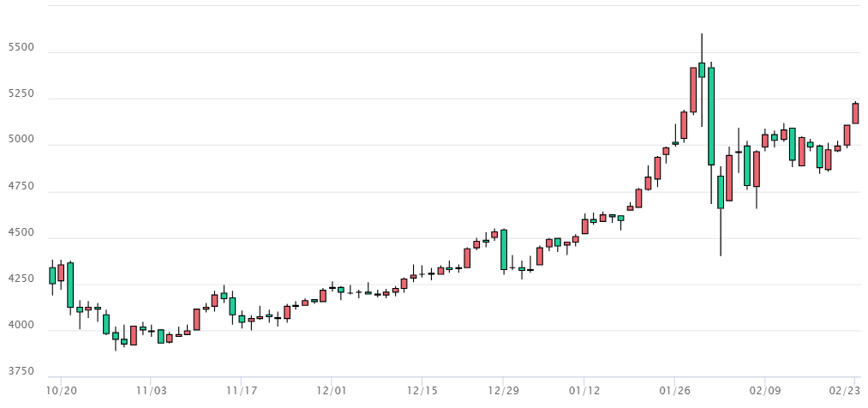The height and width of the screenshot is (408, 868).
Task: Click the tallest green candle dropping from 5400
Action: 711,116
